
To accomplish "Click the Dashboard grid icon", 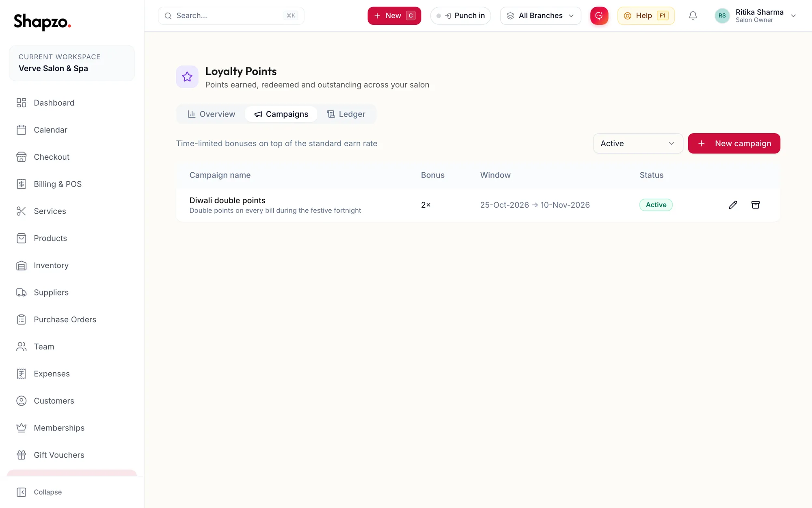I will pyautogui.click(x=22, y=103).
